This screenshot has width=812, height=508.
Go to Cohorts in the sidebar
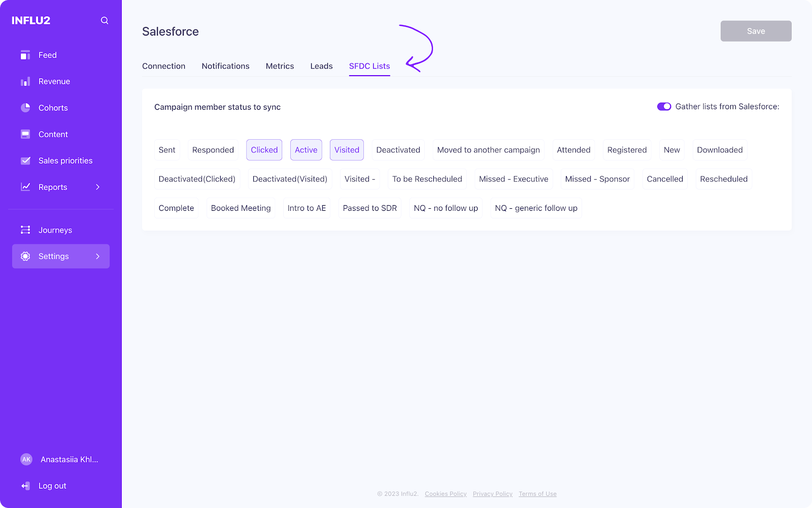point(53,108)
